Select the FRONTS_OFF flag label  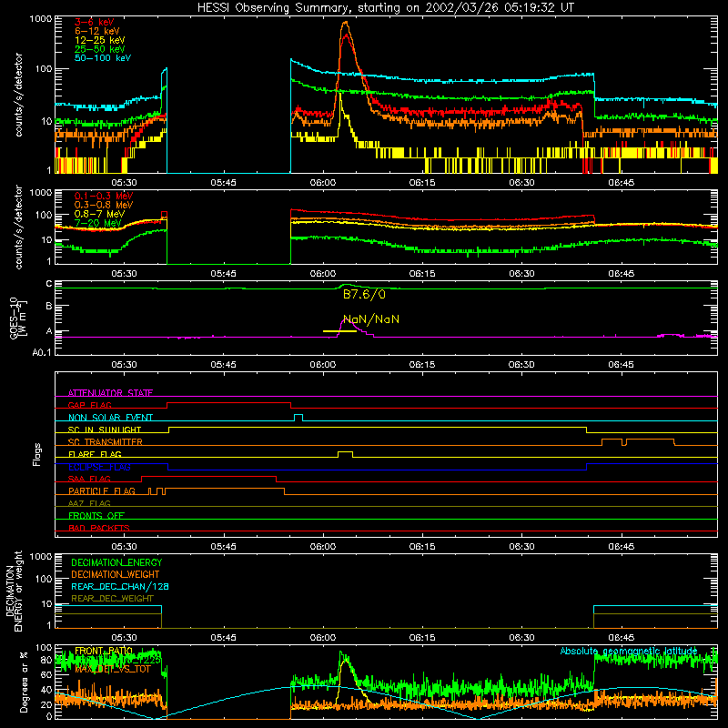pos(96,515)
